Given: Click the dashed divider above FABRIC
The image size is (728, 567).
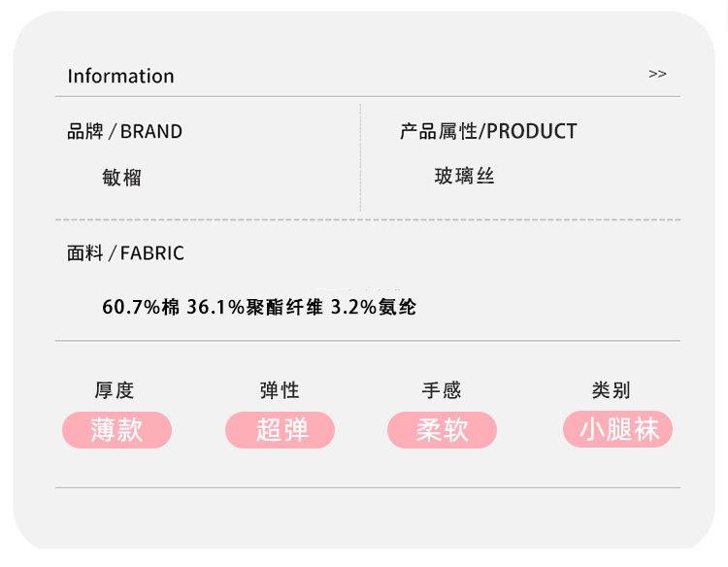Looking at the screenshot, I should pos(367,219).
